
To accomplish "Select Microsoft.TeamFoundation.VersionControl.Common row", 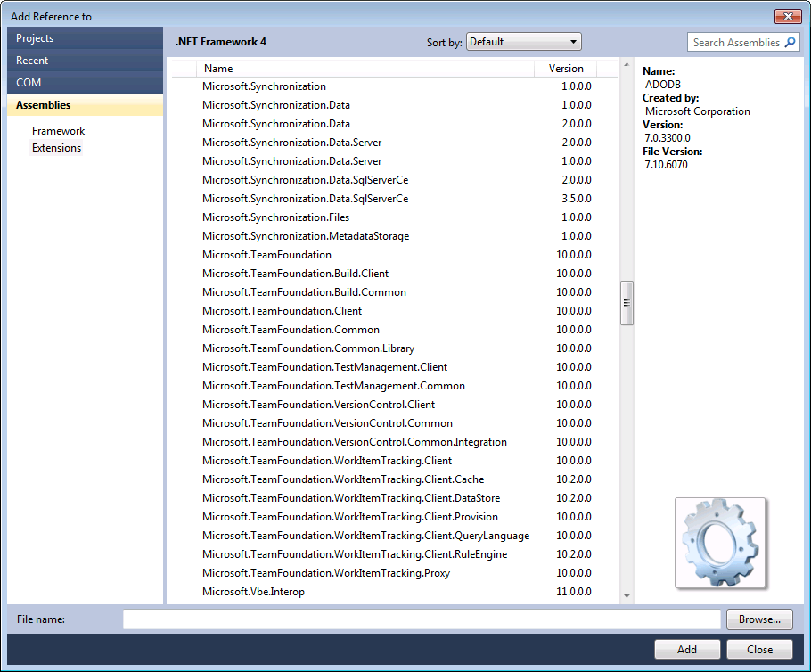I will (395, 423).
